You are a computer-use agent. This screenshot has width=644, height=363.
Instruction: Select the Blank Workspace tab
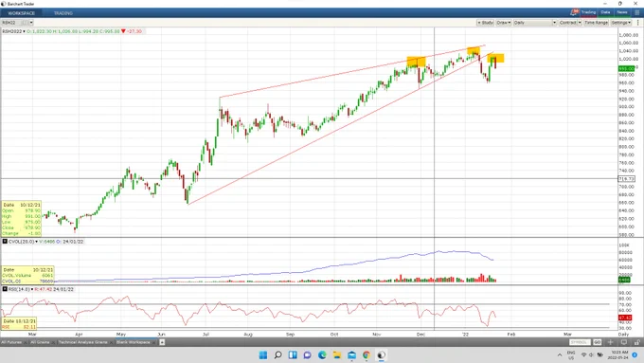[x=134, y=342]
